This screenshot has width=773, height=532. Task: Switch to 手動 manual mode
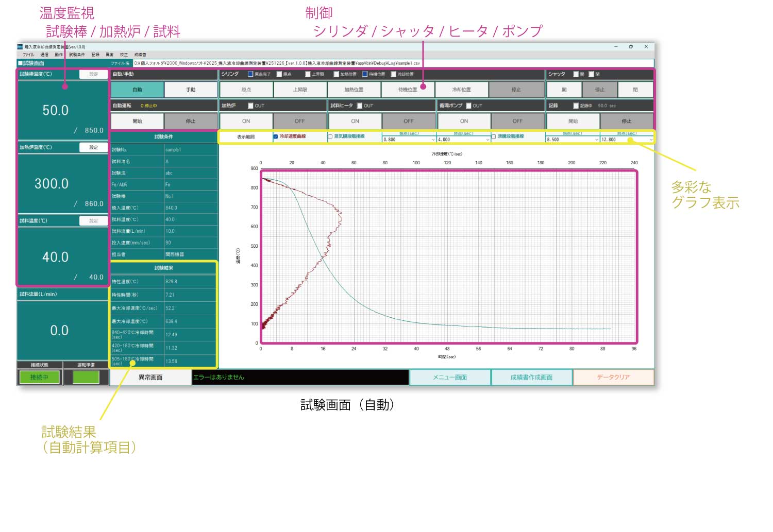click(191, 90)
